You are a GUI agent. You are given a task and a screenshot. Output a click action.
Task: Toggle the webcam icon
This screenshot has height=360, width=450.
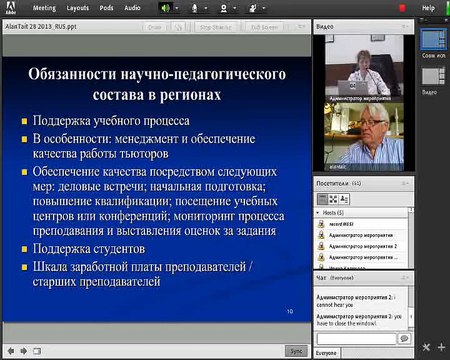[224, 8]
